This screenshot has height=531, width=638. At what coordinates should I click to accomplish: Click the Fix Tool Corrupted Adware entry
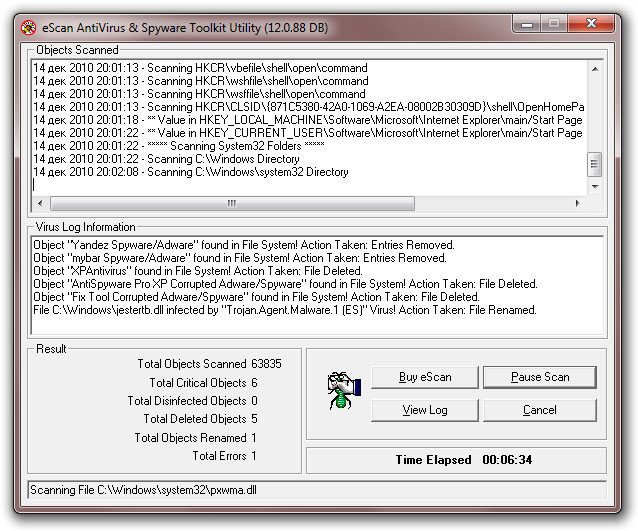coord(256,297)
